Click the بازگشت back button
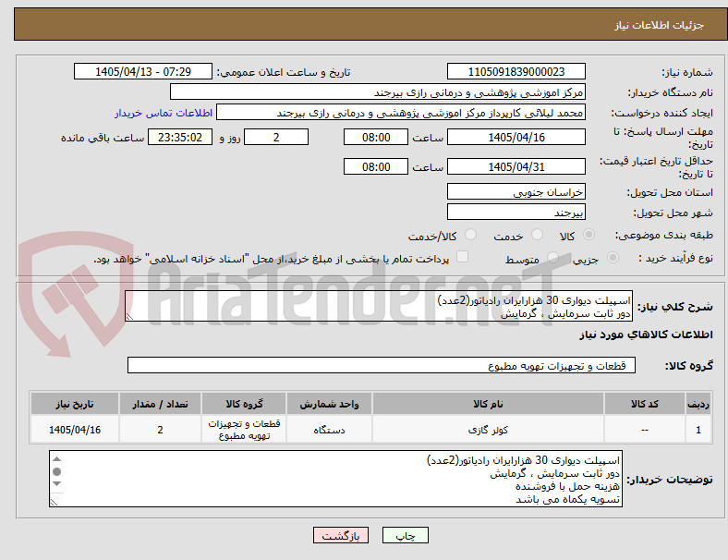The height and width of the screenshot is (560, 728). click(x=341, y=535)
